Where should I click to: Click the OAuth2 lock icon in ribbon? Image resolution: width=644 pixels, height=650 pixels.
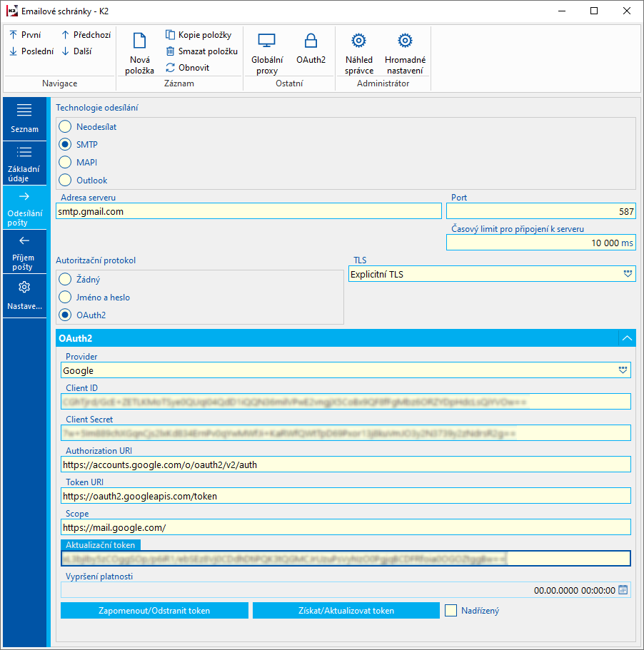(311, 41)
